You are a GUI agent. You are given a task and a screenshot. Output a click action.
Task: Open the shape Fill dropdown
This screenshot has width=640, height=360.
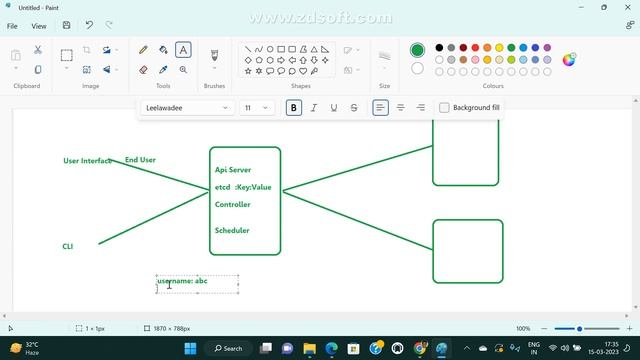[x=351, y=70]
